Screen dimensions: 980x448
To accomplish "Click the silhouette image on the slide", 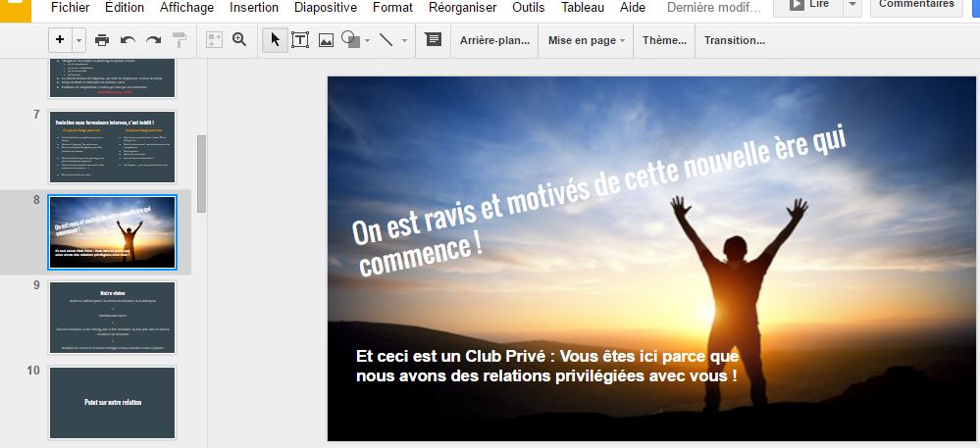I will 740,304.
